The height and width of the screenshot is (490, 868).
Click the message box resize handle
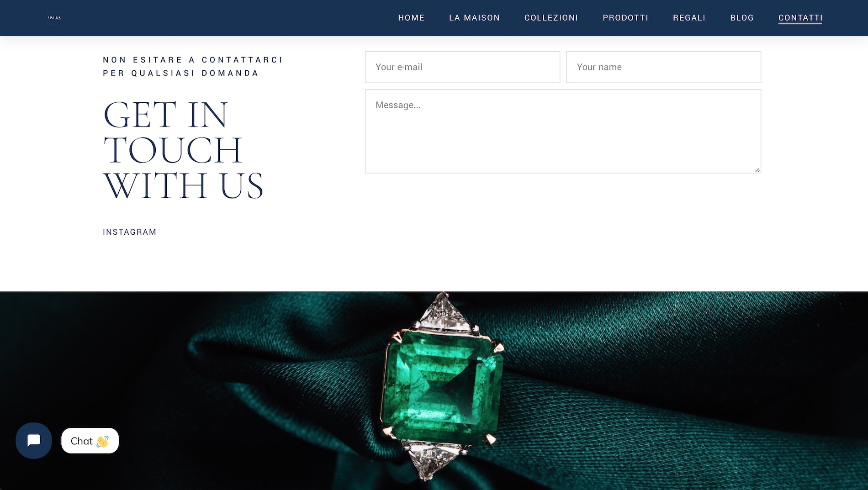click(x=757, y=170)
